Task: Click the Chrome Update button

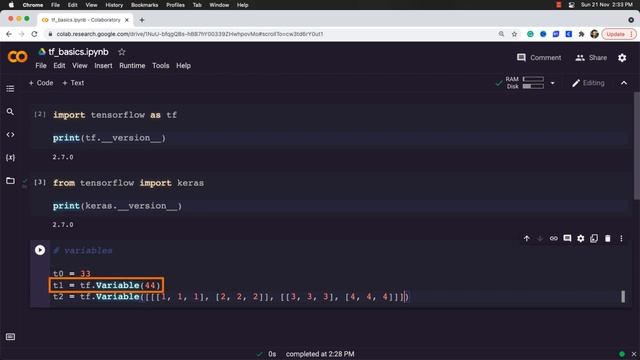Action: [619, 34]
